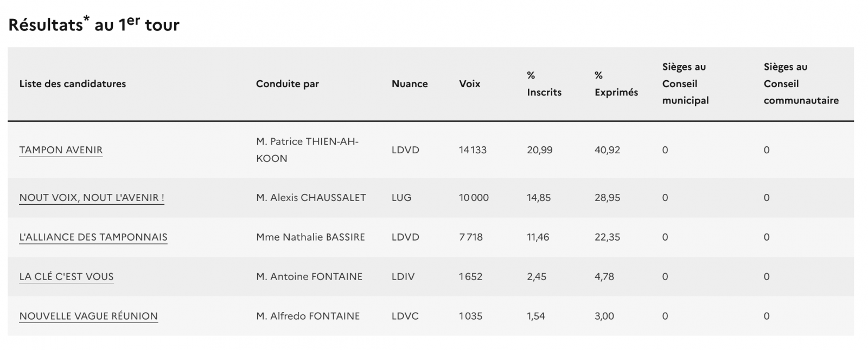
Task: Click the name M. Patrice THIEN-AH-KOON
Action: pyautogui.click(x=307, y=150)
